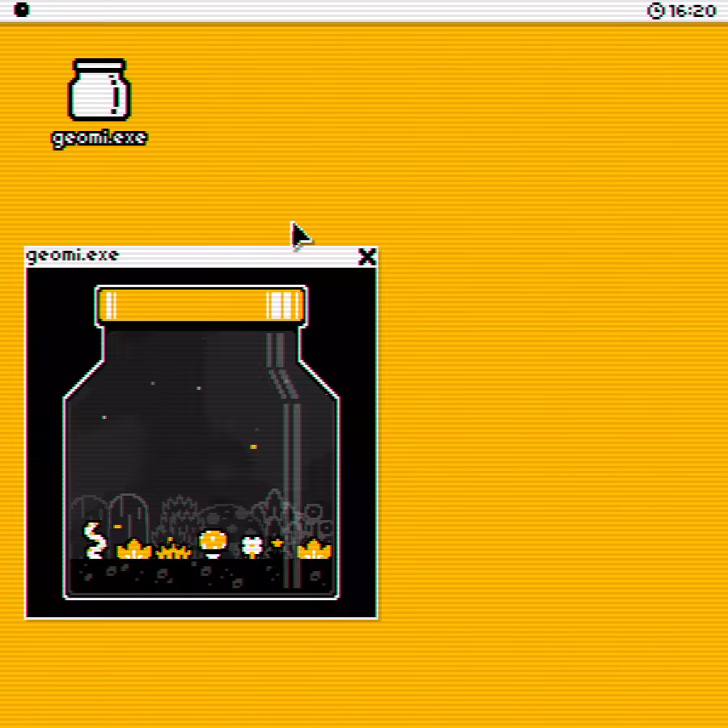This screenshot has width=728, height=728.
Task: Click the clock icon beside 16:20
Action: 655,11
